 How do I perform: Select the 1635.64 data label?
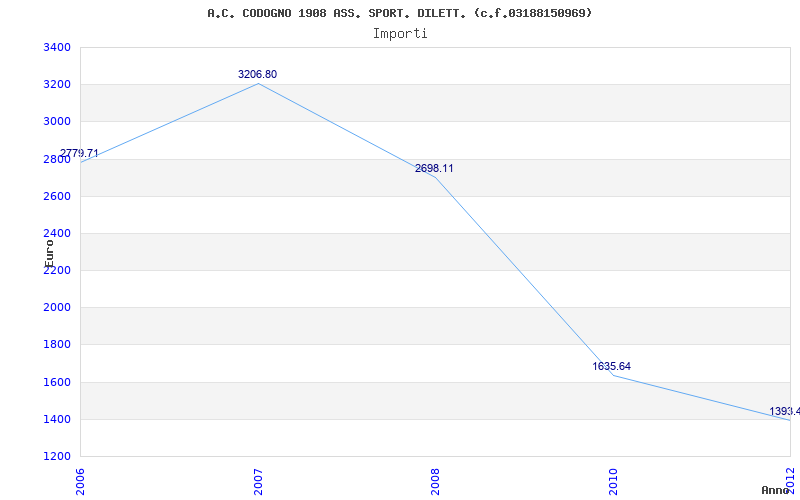click(x=611, y=366)
